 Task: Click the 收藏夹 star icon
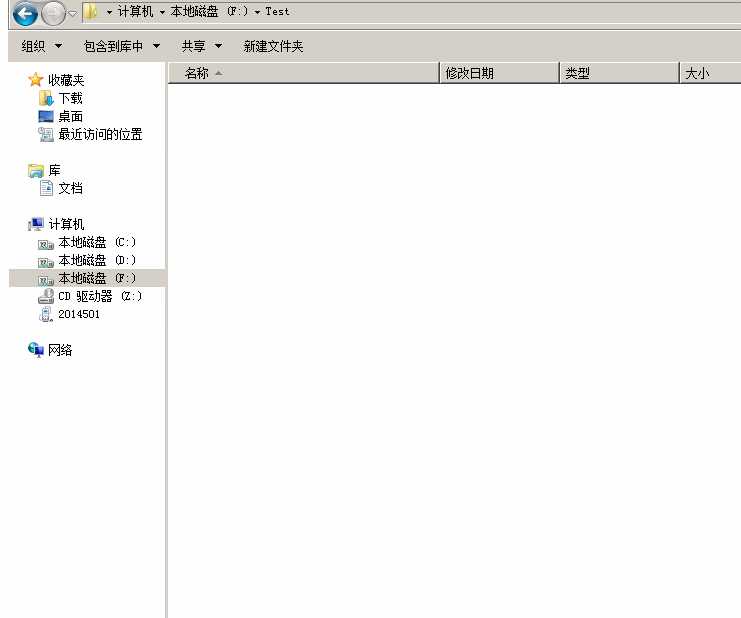pyautogui.click(x=35, y=80)
